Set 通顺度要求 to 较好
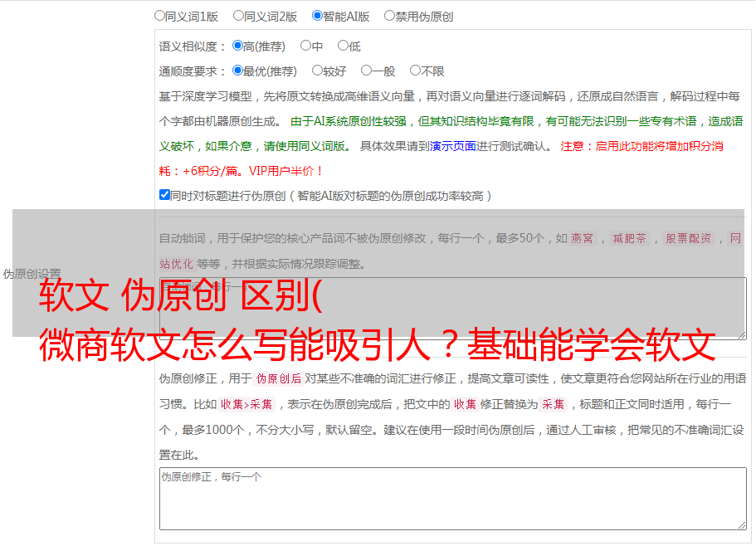The width and height of the screenshot is (756, 546). pyautogui.click(x=317, y=71)
